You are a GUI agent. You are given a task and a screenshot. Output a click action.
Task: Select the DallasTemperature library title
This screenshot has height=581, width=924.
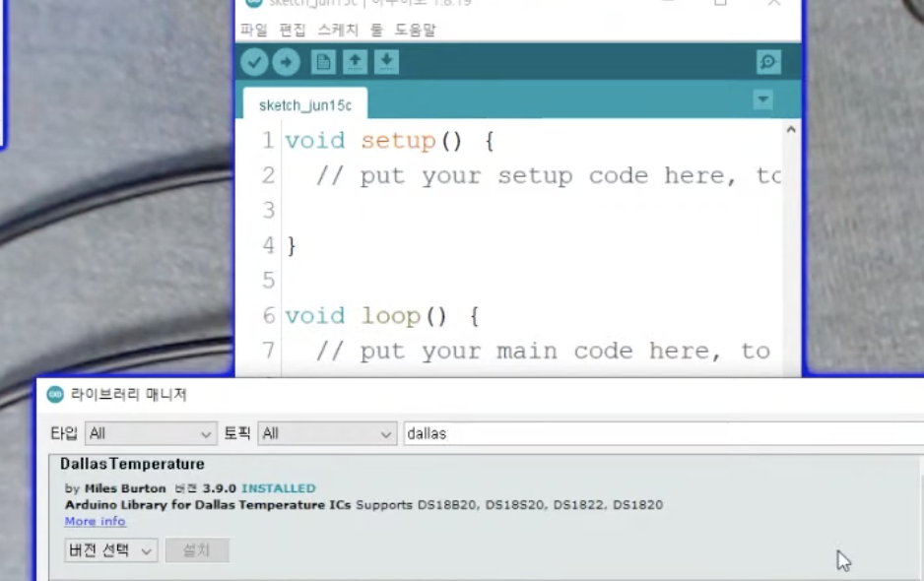[x=132, y=464]
